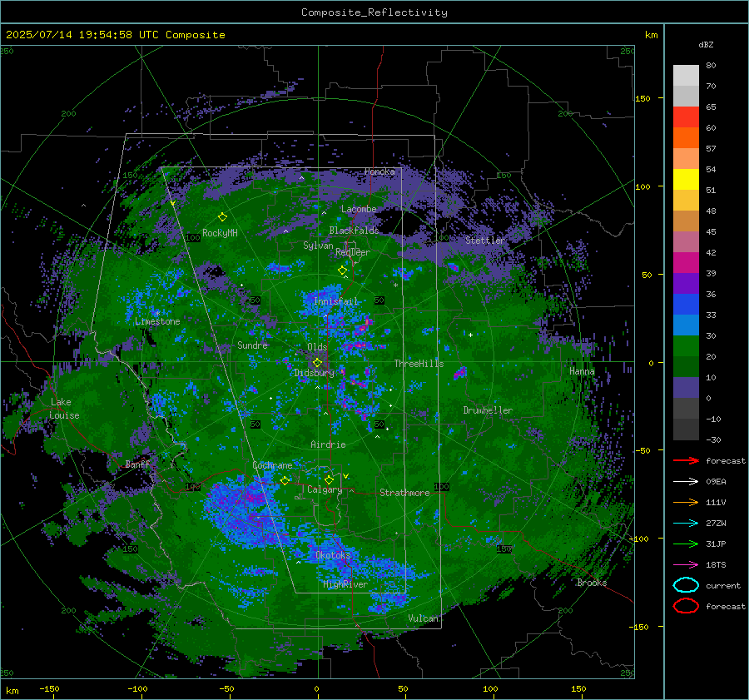Viewport: 749px width, 700px height.
Task: Click the Okotoks city label
Action: (x=333, y=555)
